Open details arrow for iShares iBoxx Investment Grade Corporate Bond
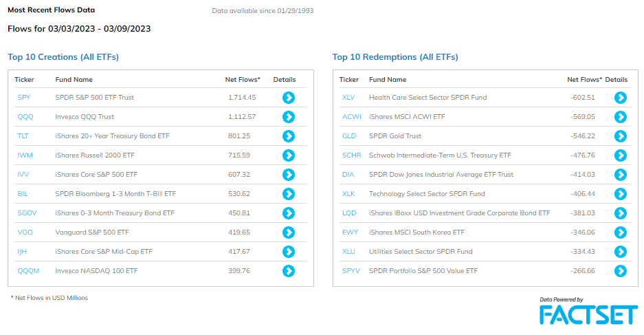The image size is (644, 335). tap(620, 213)
